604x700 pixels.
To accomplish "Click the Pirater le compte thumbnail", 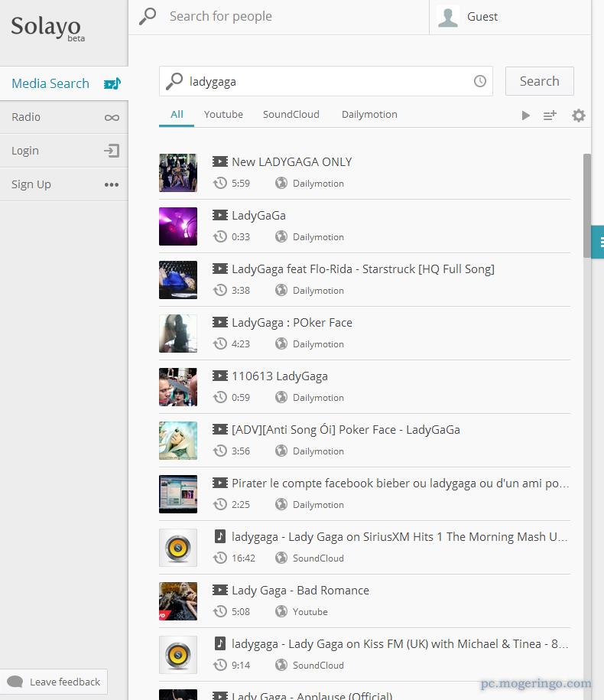I will (178, 494).
